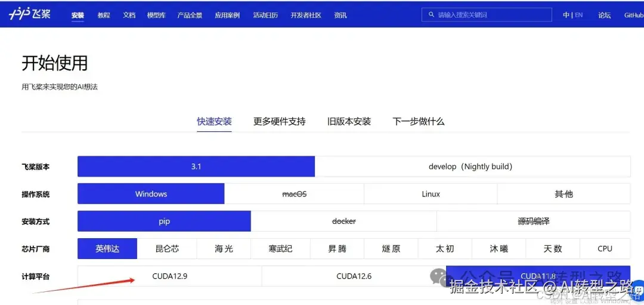This screenshot has width=644, height=305.
Task: Open the 产品全景 nav item
Action: [x=190, y=15]
